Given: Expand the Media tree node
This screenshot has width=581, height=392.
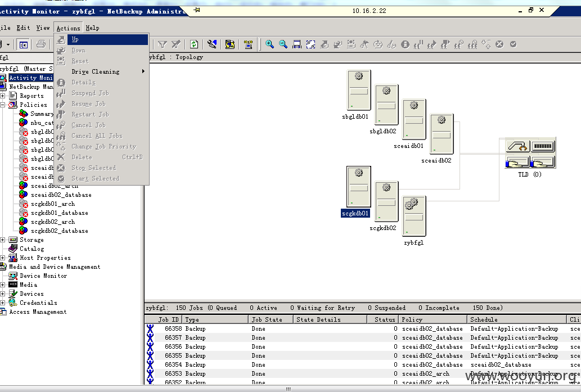Looking at the screenshot, I should tap(3, 285).
